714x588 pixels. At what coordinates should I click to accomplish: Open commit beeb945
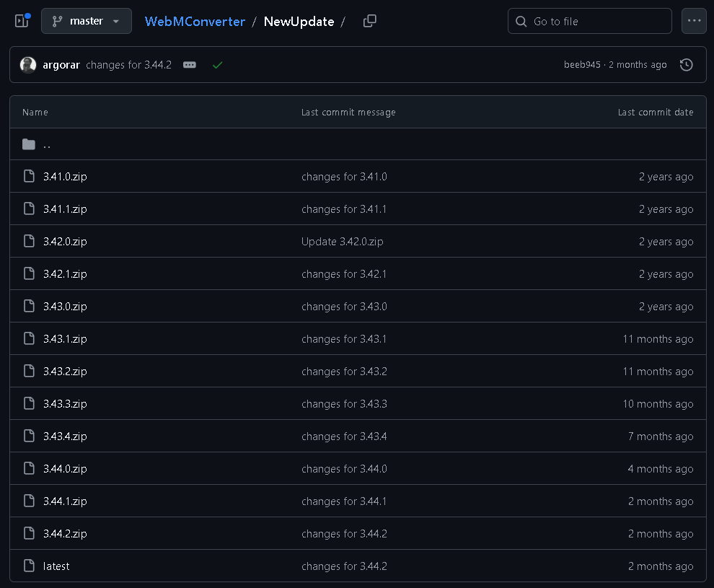point(582,65)
